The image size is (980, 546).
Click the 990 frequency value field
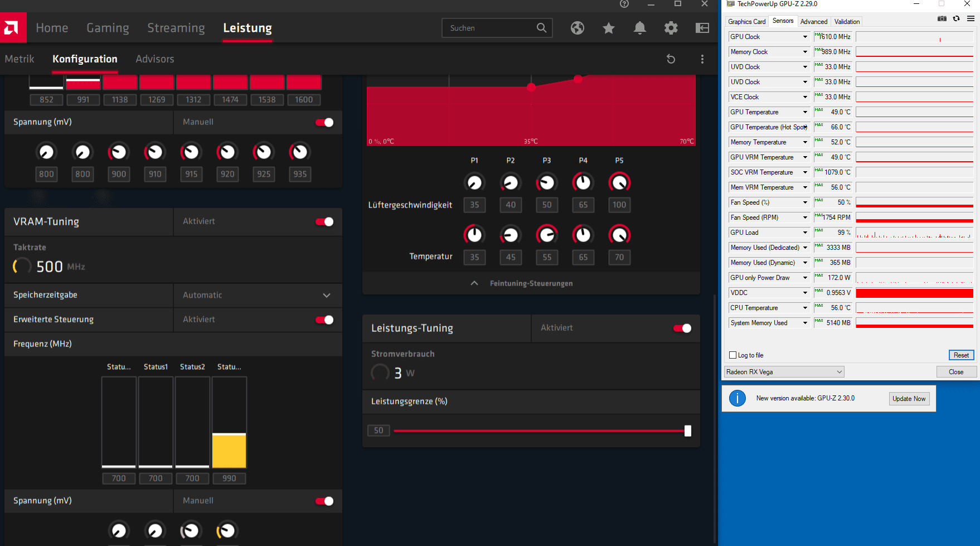[x=229, y=479]
